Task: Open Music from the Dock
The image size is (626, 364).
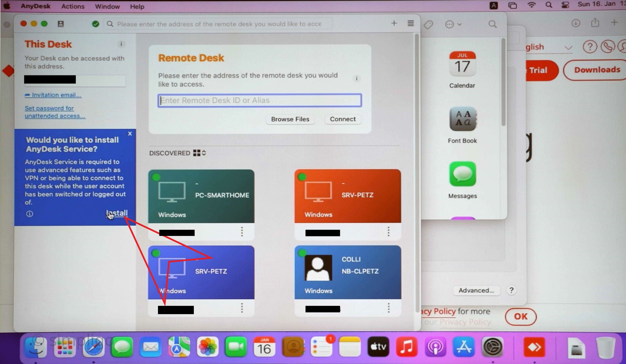Action: [407, 347]
